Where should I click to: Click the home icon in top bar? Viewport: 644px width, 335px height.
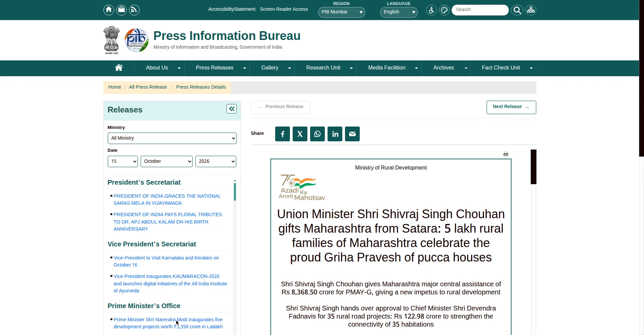pyautogui.click(x=108, y=10)
